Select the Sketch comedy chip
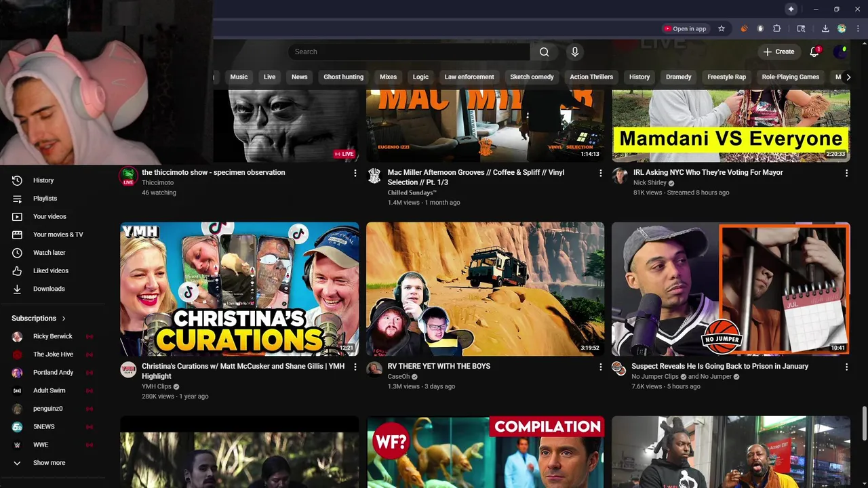Viewport: 868px width, 488px height. pyautogui.click(x=532, y=77)
